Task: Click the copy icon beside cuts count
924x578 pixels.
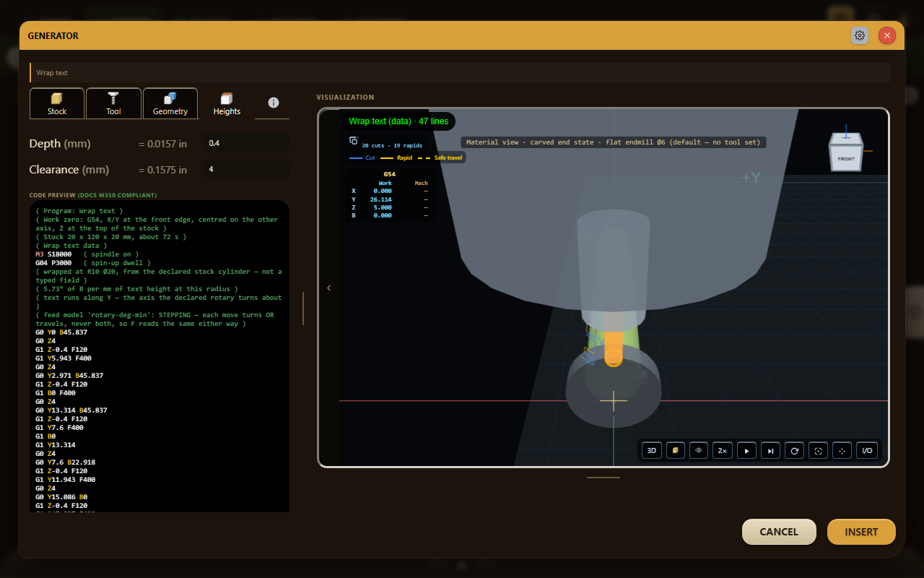Action: click(x=354, y=141)
